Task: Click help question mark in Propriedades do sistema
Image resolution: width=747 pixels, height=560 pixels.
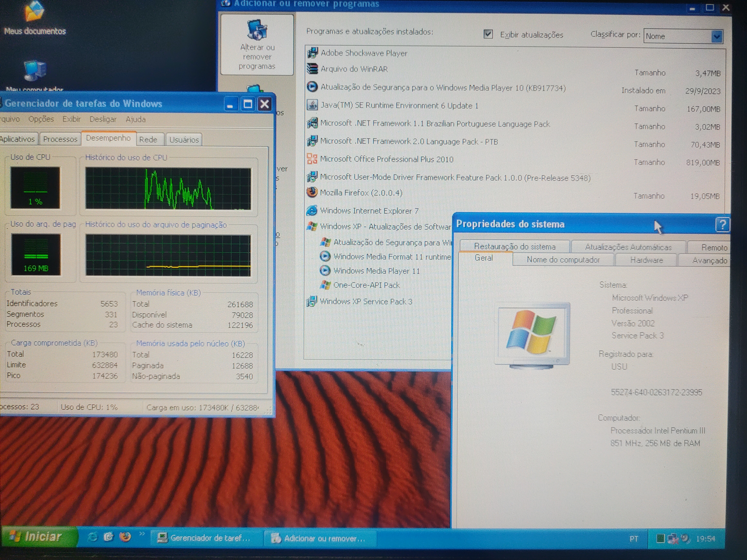Action: pyautogui.click(x=722, y=225)
